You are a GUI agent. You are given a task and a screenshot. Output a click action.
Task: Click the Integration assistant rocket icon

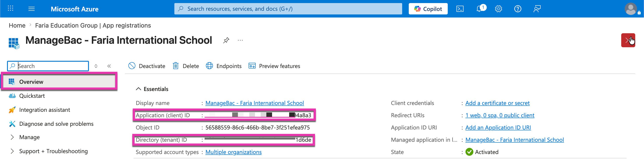[x=12, y=110]
